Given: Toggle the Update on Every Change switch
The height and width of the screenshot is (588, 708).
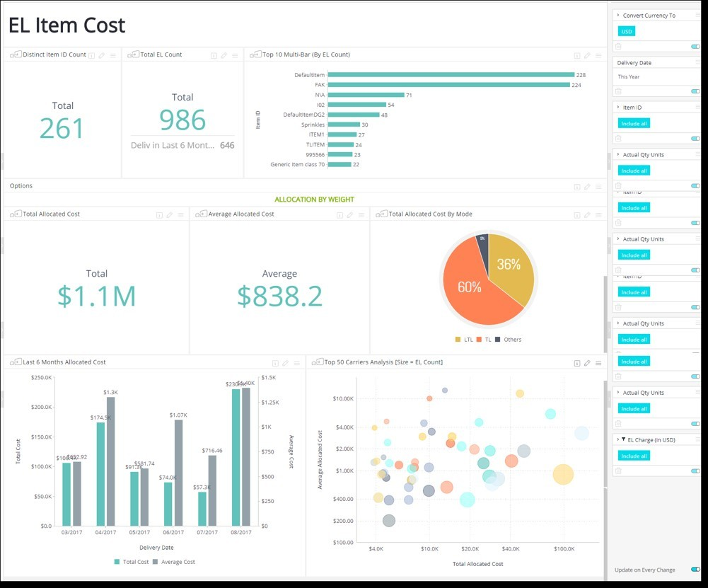Looking at the screenshot, I should 695,570.
